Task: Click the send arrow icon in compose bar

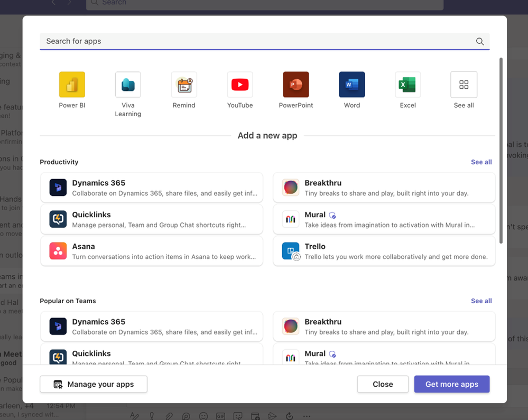Action: point(272,416)
